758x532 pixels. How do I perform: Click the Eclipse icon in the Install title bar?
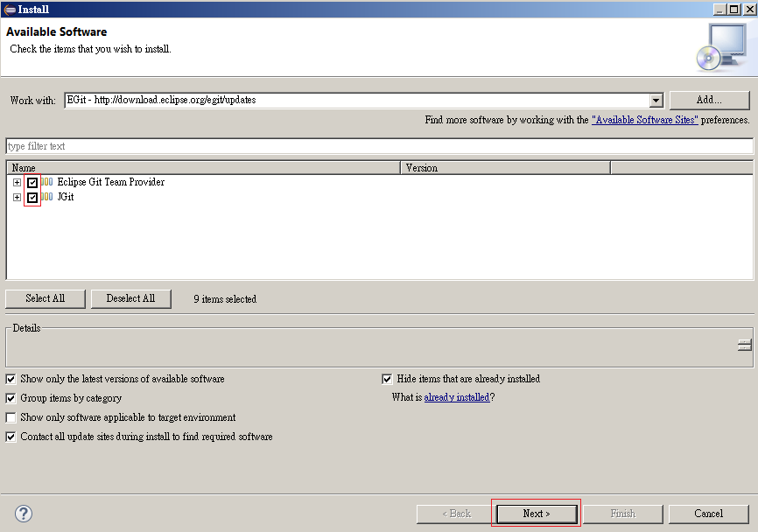pos(10,9)
